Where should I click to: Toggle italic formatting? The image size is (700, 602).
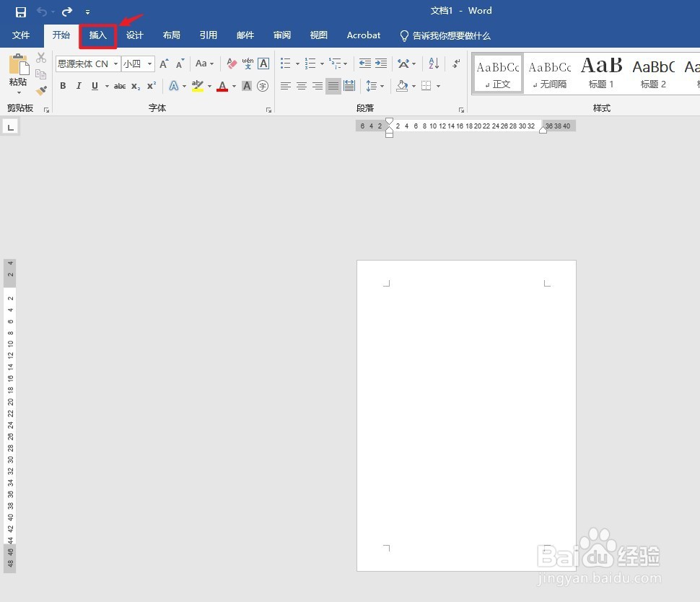(x=79, y=86)
